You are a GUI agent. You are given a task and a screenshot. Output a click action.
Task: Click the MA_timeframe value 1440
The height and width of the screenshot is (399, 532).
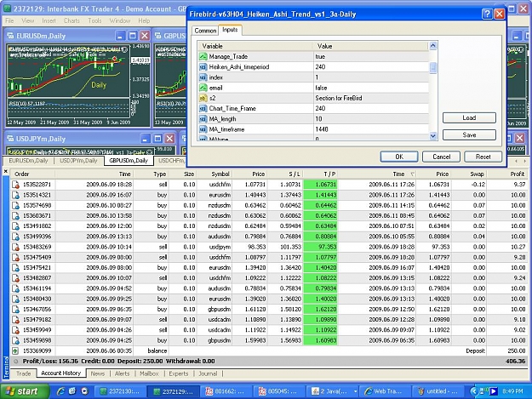[321, 129]
